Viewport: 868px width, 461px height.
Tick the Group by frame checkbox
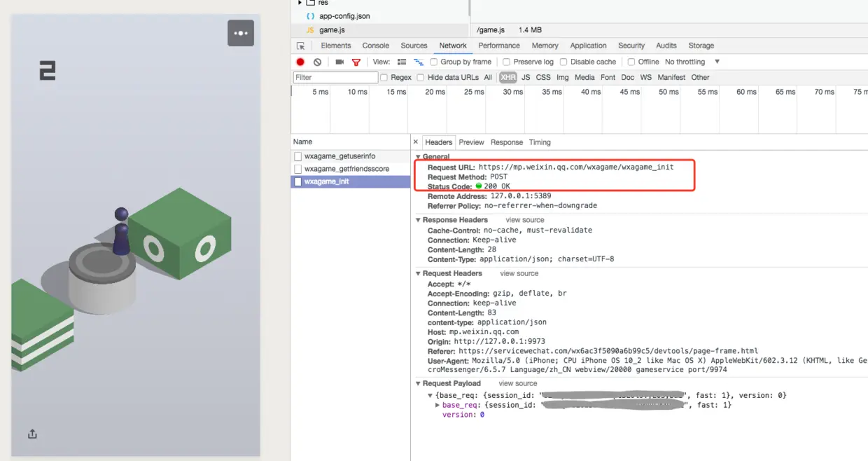pyautogui.click(x=434, y=62)
